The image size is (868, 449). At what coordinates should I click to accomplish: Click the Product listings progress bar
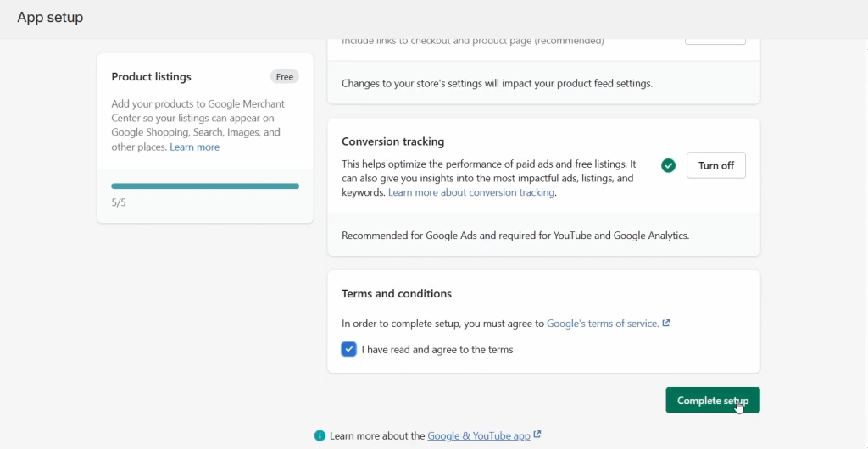205,186
